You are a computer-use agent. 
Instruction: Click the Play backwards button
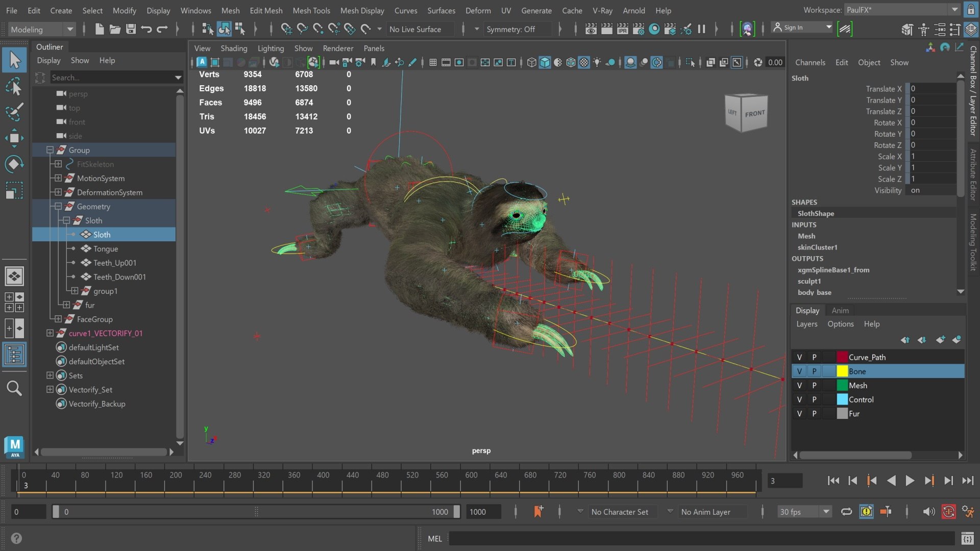[x=891, y=481]
